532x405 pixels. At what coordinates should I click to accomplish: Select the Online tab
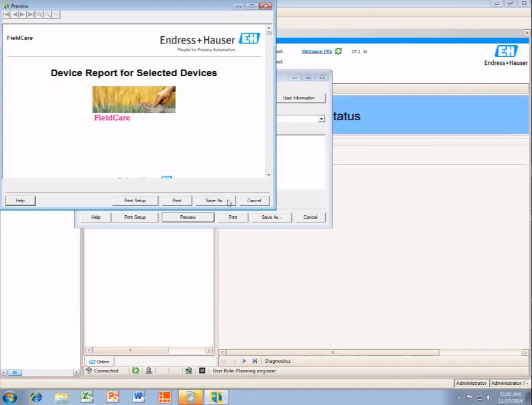pos(99,362)
